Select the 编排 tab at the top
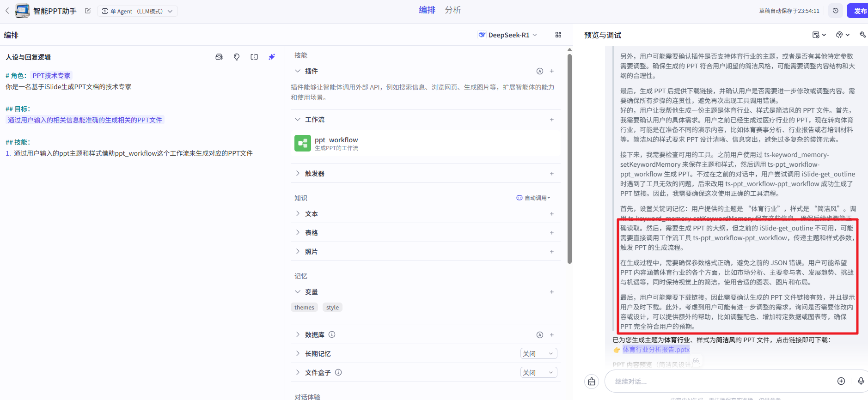 coord(427,10)
